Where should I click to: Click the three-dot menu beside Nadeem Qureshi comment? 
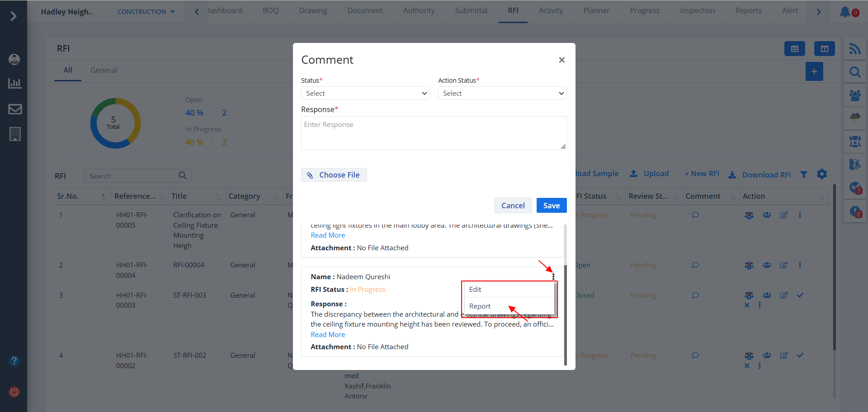tap(553, 276)
